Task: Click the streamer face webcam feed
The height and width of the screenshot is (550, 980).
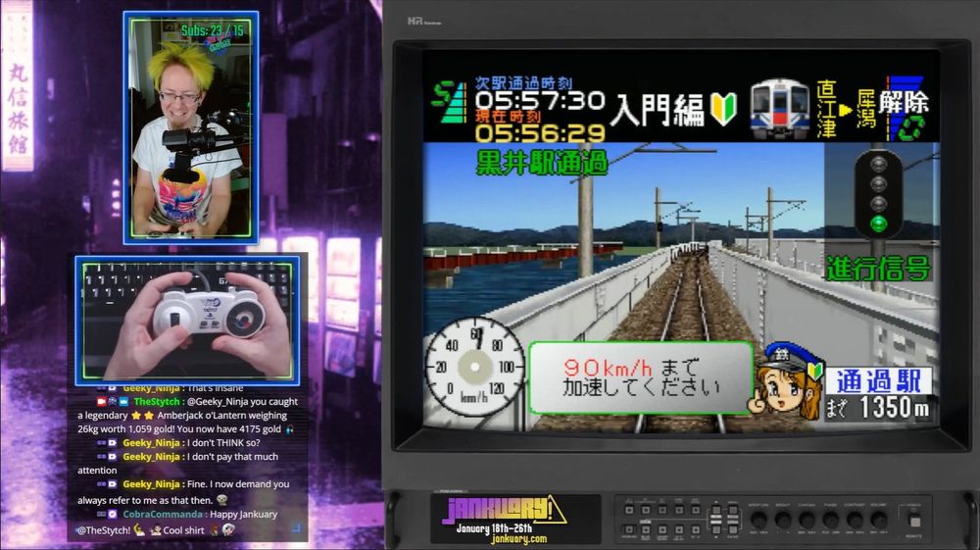Action: click(x=191, y=127)
